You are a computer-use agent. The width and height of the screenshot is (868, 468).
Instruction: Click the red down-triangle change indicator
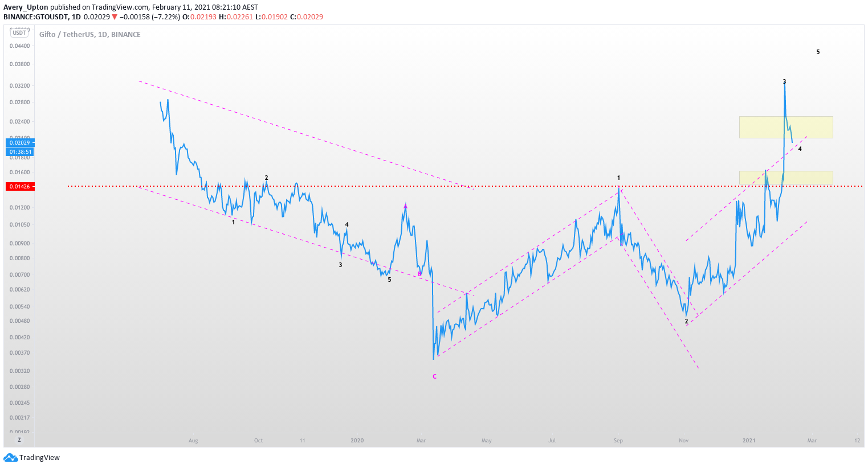115,17
